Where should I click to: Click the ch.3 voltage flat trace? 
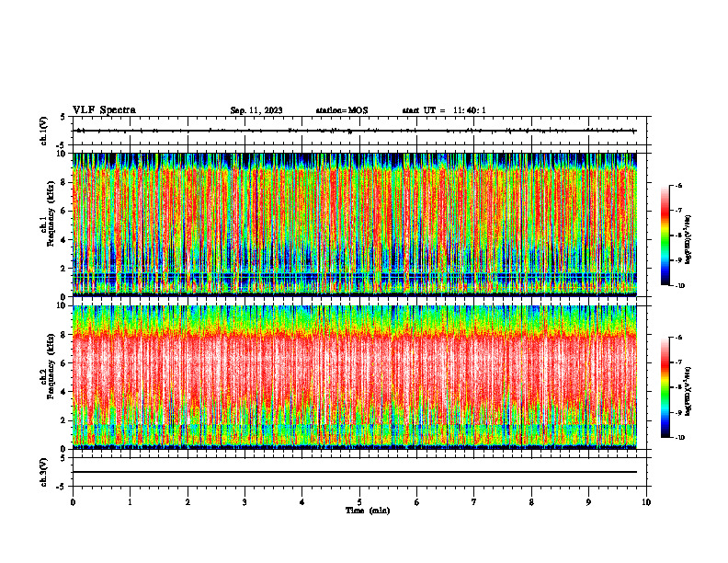[x=355, y=472]
